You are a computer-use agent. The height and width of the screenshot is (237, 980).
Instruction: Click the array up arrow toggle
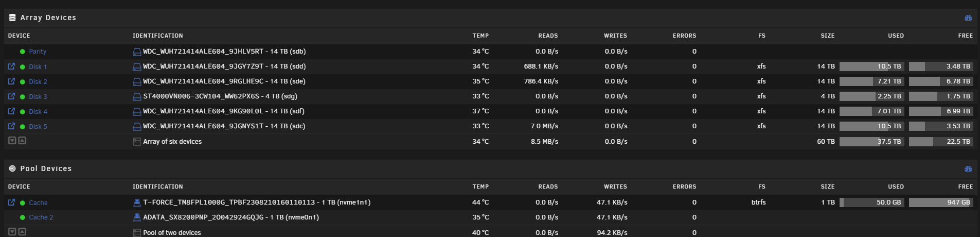click(x=22, y=141)
